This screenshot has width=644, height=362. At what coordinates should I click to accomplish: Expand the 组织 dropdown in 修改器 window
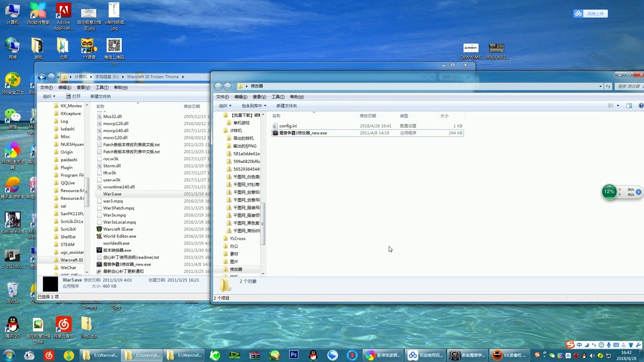tap(225, 106)
